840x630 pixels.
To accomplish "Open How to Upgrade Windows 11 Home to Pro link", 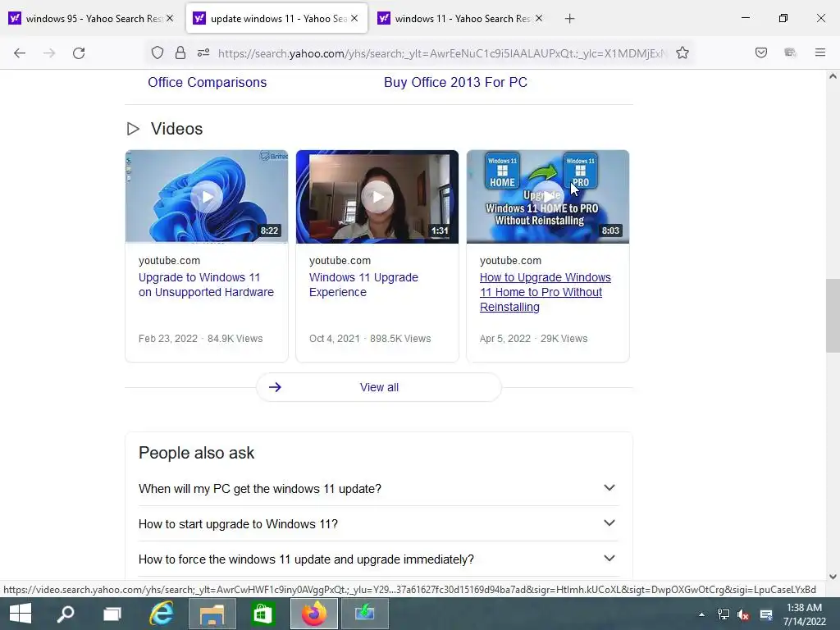I will [x=546, y=293].
